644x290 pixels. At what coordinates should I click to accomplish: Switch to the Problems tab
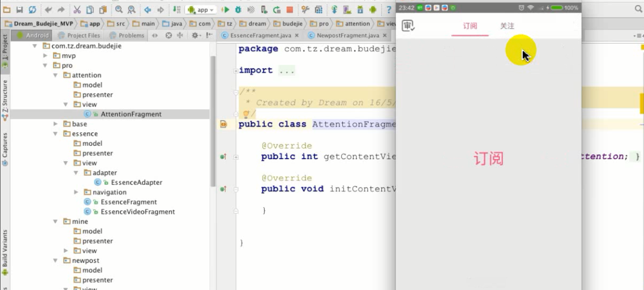pyautogui.click(x=126, y=35)
